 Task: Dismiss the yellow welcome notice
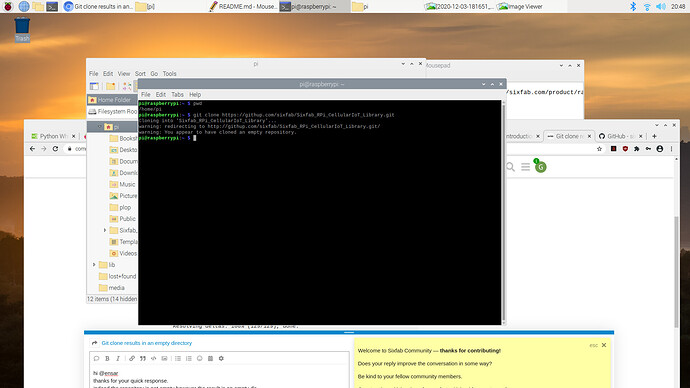(604, 345)
